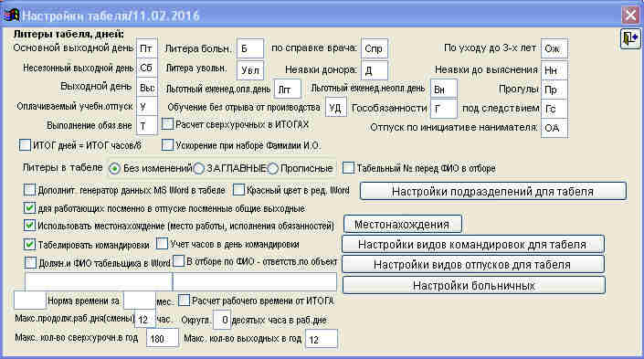Click Оплачиваемый учебн. отпуск field У
The height and width of the screenshot is (359, 644).
point(147,106)
